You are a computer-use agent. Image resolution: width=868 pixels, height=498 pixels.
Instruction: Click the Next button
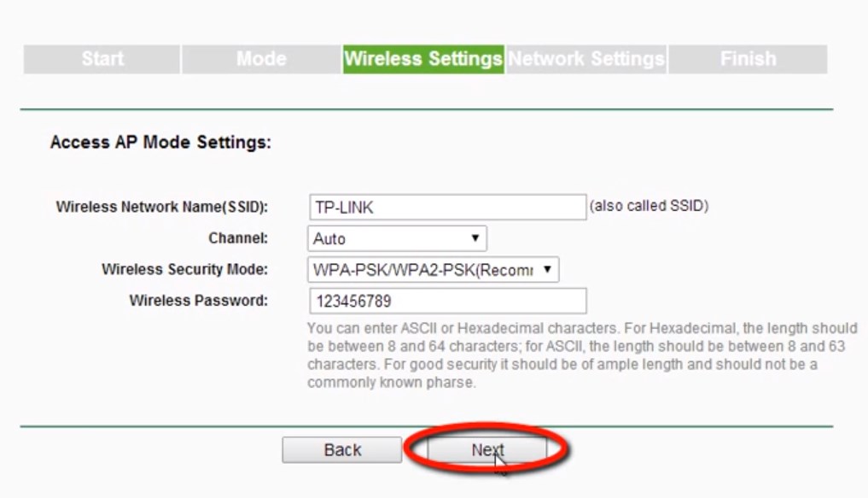486,450
